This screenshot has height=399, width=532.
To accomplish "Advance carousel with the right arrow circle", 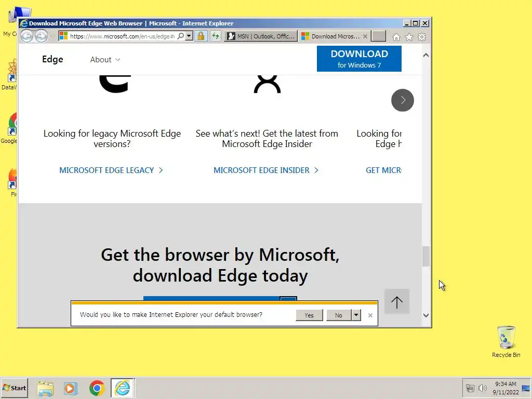I will tap(403, 100).
